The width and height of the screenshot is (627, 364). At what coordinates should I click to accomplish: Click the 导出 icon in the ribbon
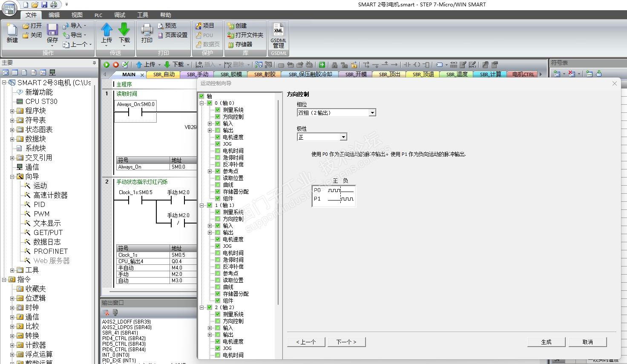(x=66, y=35)
